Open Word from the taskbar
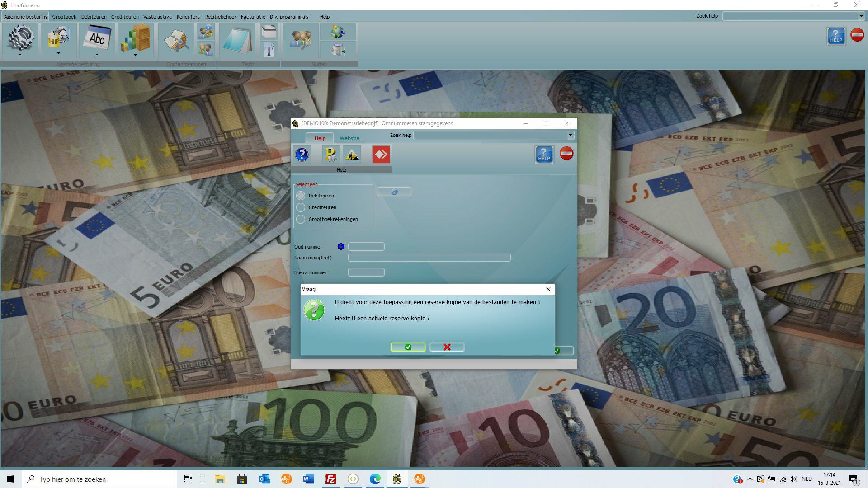This screenshot has width=868, height=488. 309,479
